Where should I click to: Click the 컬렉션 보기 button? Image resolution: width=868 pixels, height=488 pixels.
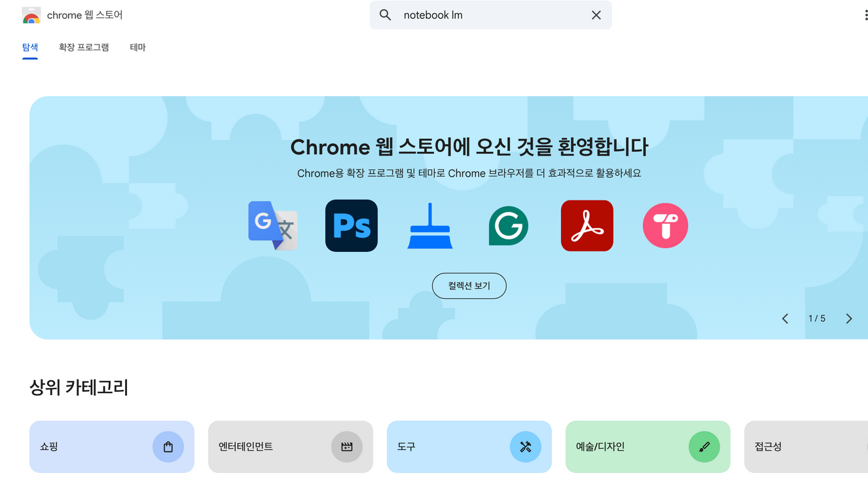tap(469, 286)
